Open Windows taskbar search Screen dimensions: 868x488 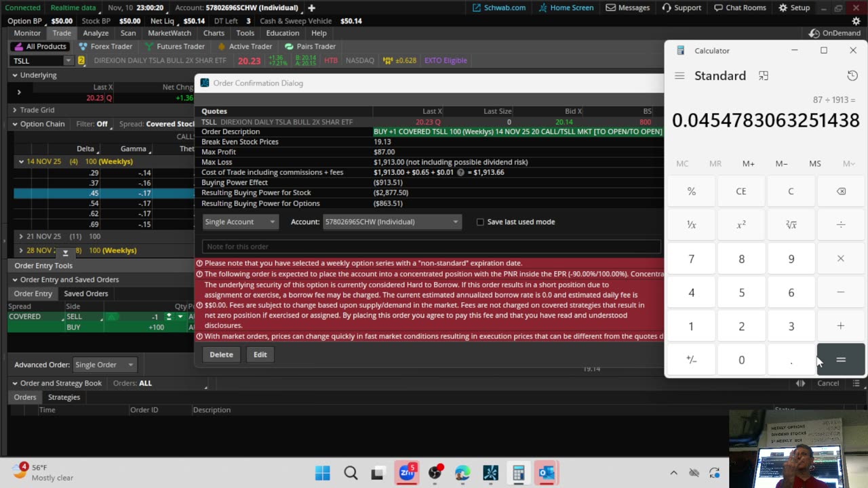pos(351,472)
